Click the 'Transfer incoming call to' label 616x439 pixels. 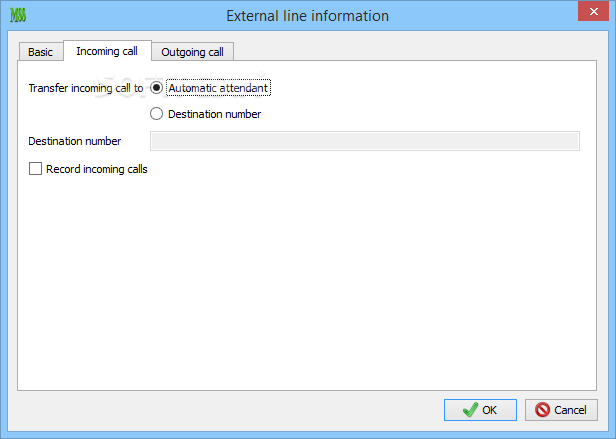[86, 88]
